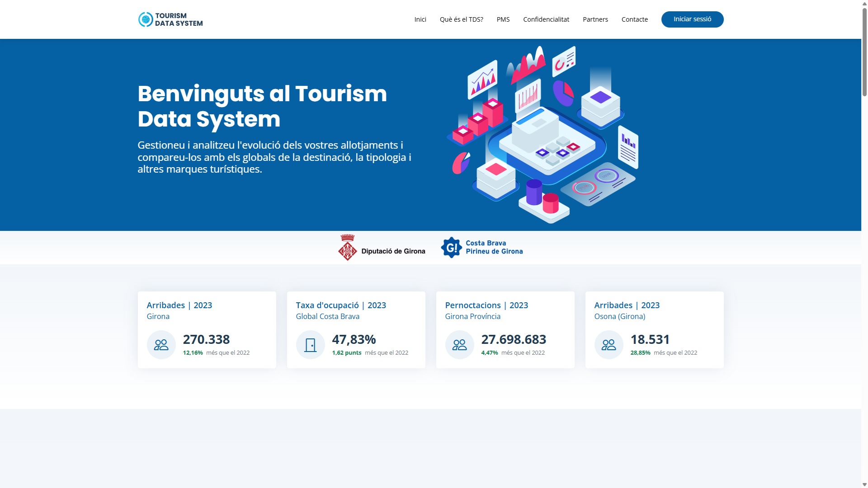
Task: Click the Costa Brava G! badge logo
Action: [x=451, y=248]
